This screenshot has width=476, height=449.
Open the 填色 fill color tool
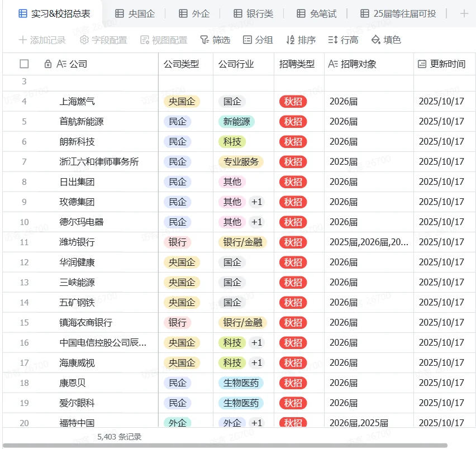pos(386,40)
